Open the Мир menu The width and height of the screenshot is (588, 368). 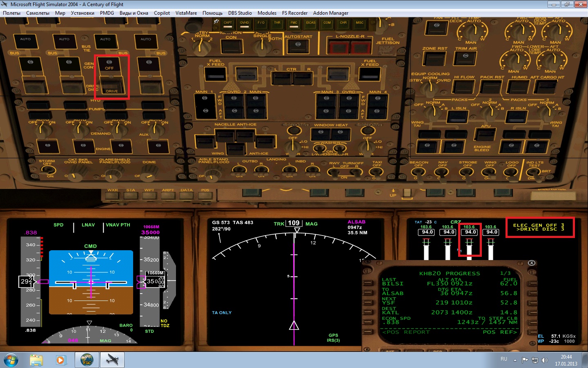[60, 13]
